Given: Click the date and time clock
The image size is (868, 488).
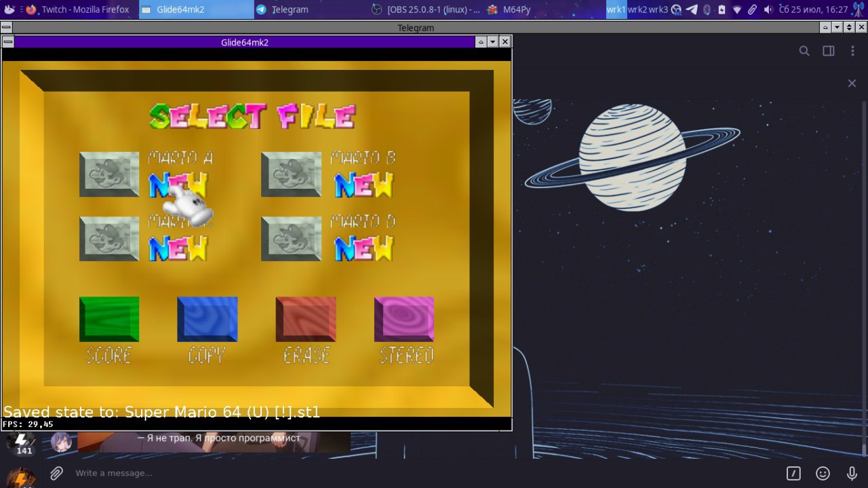Looking at the screenshot, I should pos(813,10).
